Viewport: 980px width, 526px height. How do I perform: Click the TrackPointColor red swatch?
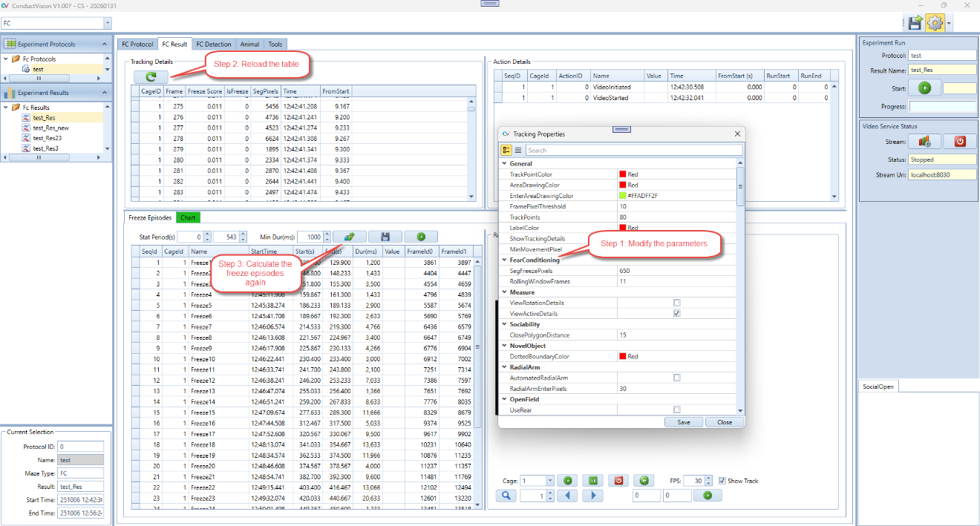[623, 174]
